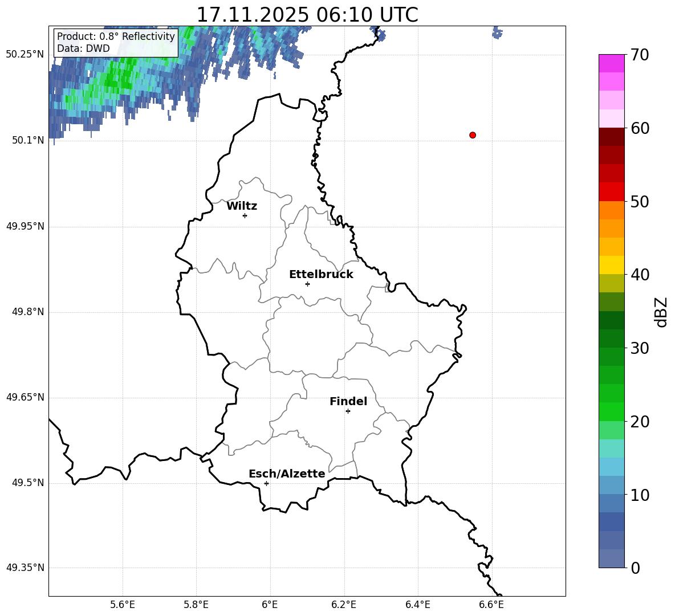Click the title 17.11.2025 06:10 UTC
Viewport: 675px width, 616px height.
pyautogui.click(x=307, y=15)
